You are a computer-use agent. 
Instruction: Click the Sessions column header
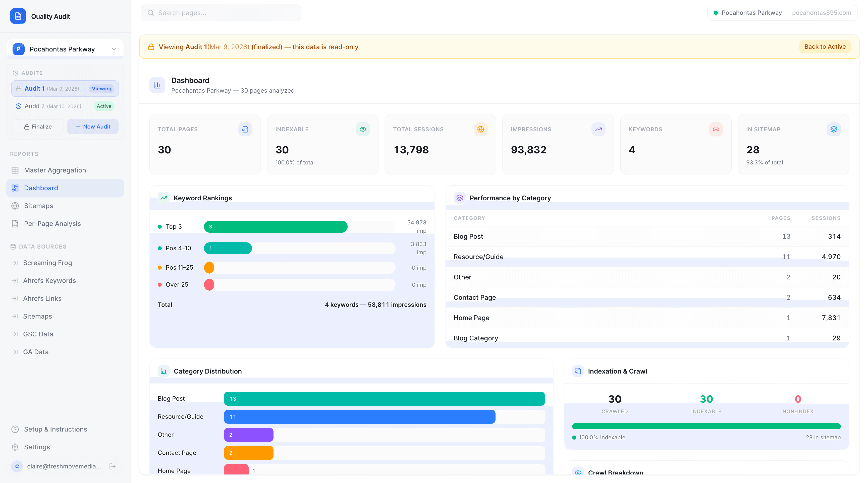coord(826,218)
